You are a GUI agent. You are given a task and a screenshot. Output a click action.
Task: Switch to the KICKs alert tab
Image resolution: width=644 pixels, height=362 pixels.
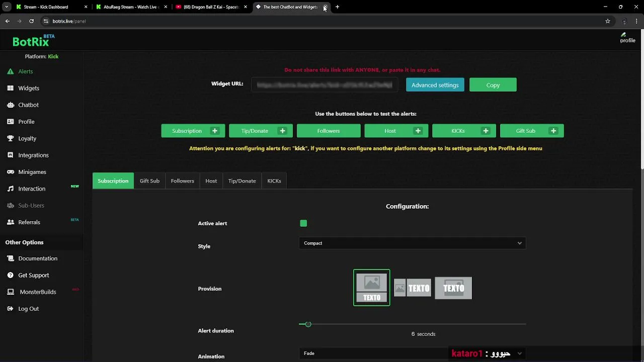(x=274, y=181)
